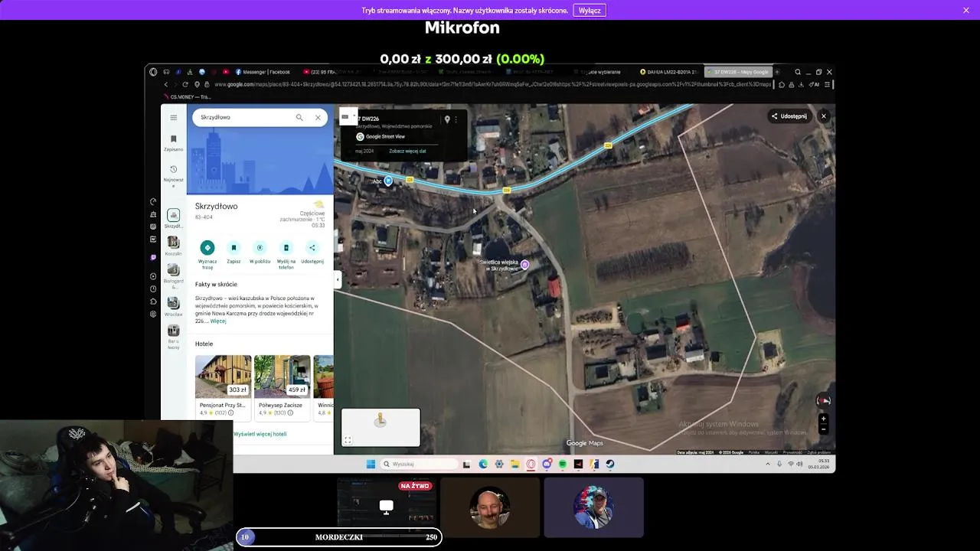The height and width of the screenshot is (551, 980).
Task: Open Discord from the taskbar
Action: (547, 464)
